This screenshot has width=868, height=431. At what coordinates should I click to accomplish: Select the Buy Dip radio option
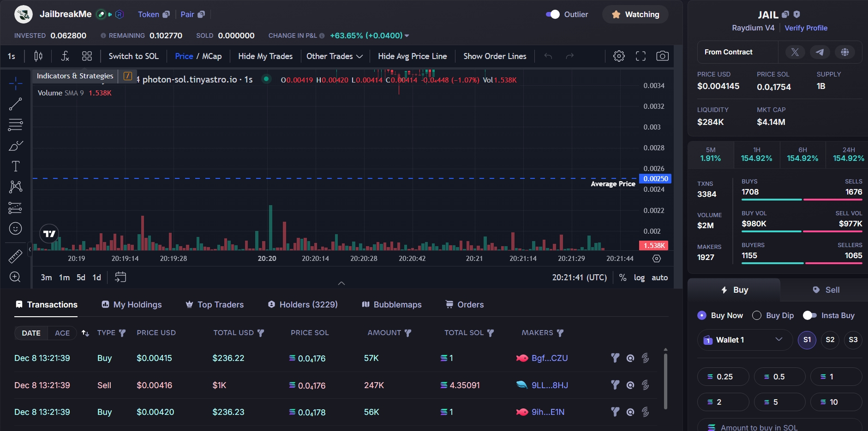pos(757,315)
